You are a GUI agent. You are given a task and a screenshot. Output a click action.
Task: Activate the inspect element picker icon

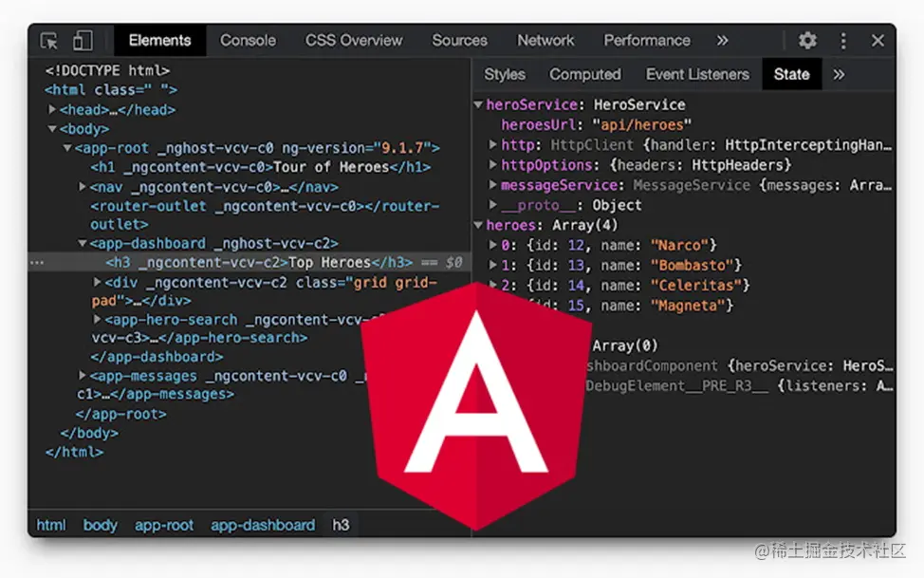click(x=49, y=41)
